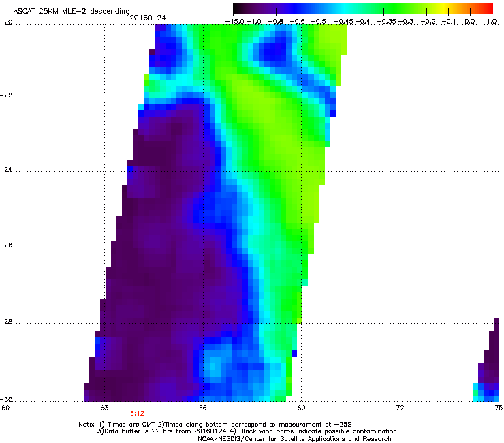Click the longitude label '63'
The image size is (504, 443).
point(104,408)
